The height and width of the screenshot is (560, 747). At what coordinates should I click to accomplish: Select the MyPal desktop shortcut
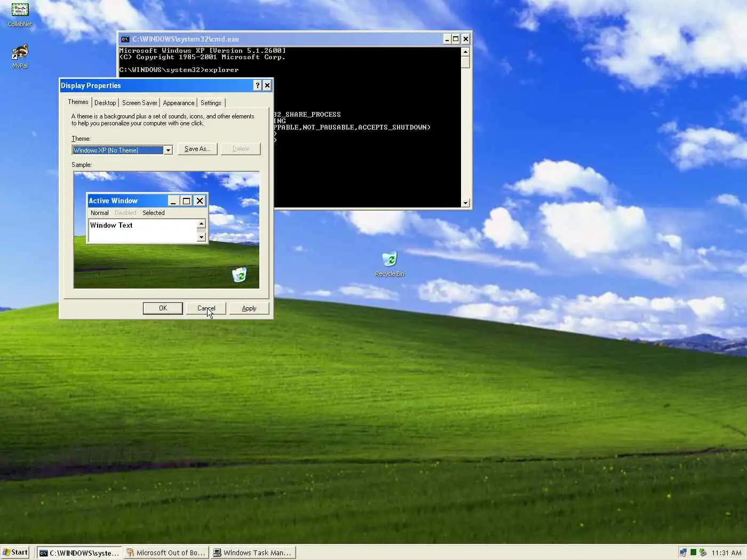point(20,57)
